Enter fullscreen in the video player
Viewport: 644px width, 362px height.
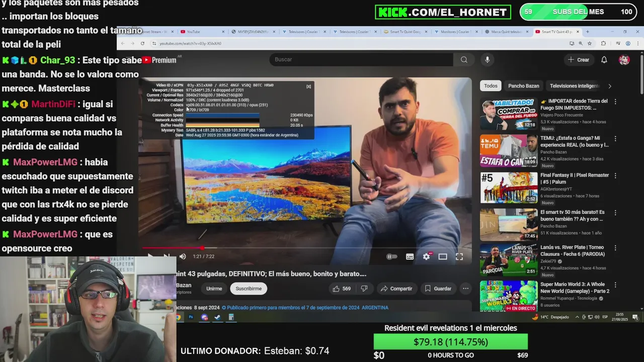tap(459, 256)
